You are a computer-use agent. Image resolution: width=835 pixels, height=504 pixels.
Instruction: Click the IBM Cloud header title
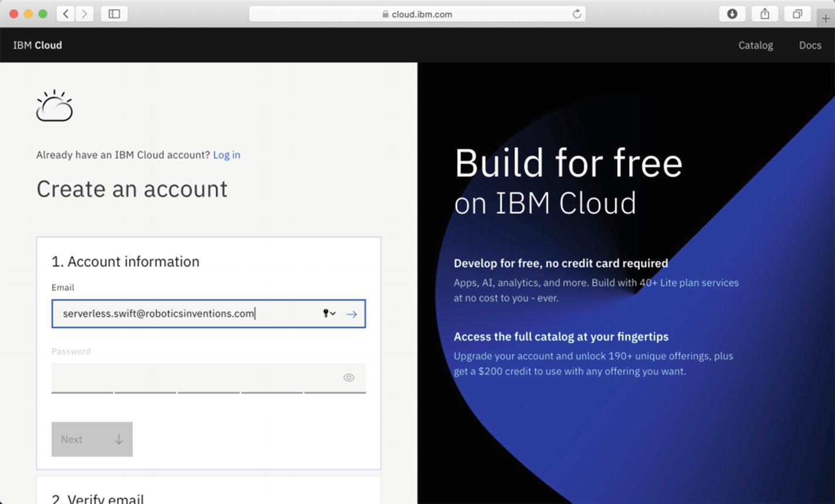pyautogui.click(x=38, y=45)
